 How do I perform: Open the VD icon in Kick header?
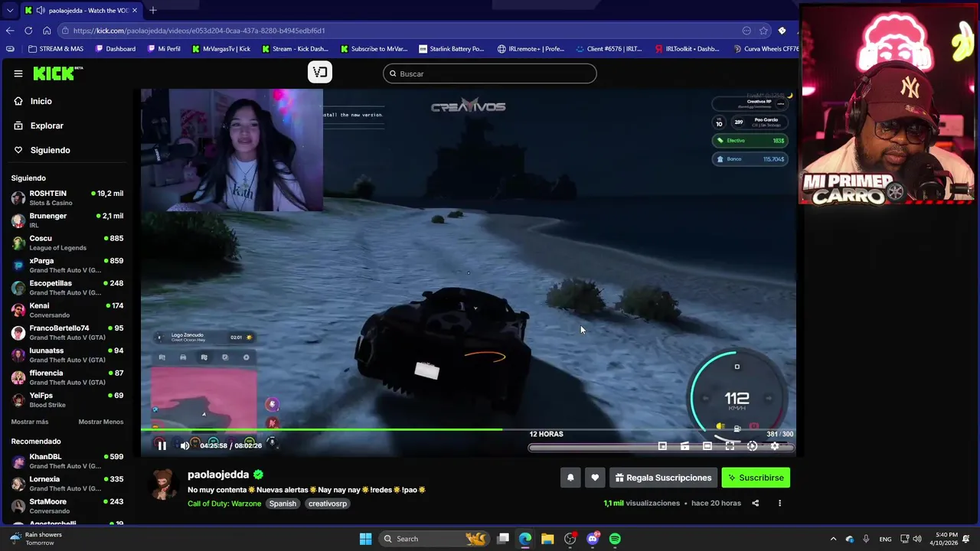pos(319,73)
